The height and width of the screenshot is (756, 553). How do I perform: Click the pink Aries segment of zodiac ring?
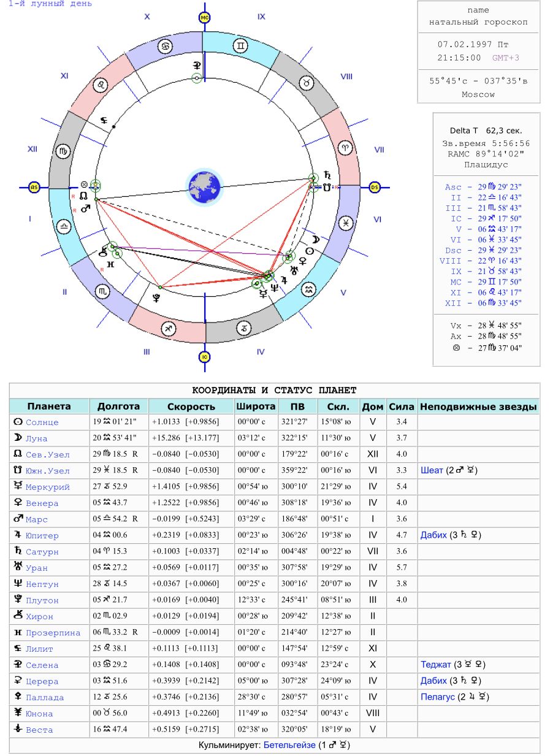click(x=347, y=147)
